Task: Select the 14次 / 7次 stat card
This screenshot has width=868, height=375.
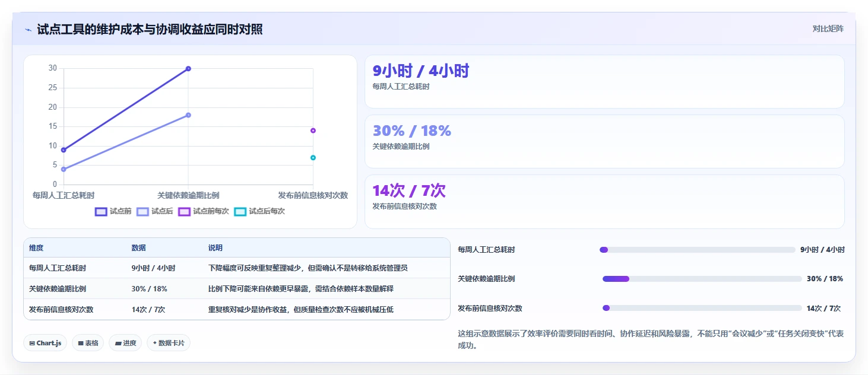Action: [x=604, y=202]
